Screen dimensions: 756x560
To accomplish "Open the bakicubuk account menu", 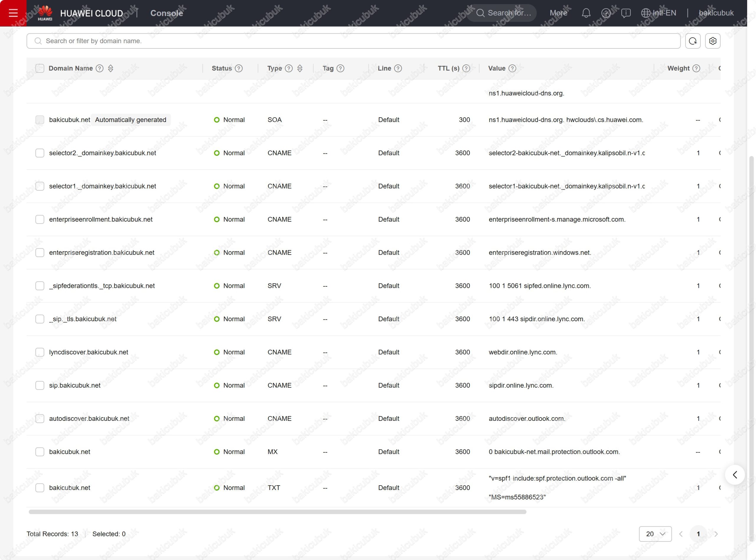I will (716, 13).
